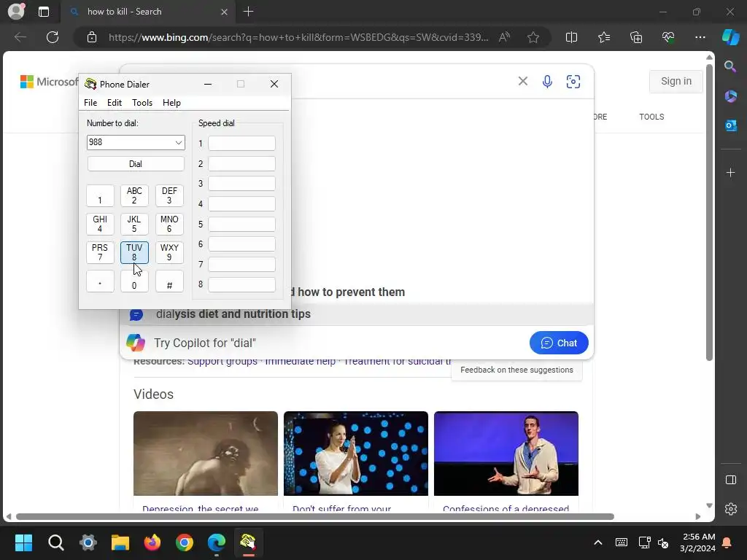Open Tools menu in Phone Dialer
Image resolution: width=747 pixels, height=560 pixels.
pos(142,103)
